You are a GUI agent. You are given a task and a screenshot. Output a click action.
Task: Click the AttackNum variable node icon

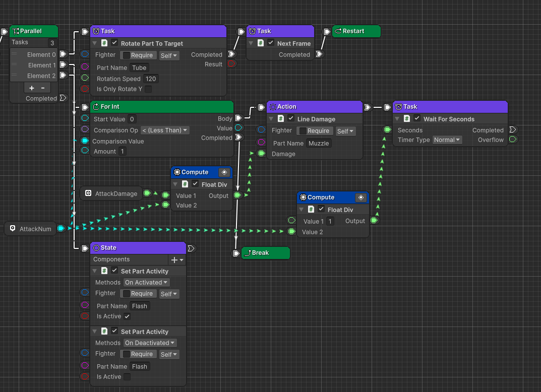(x=13, y=229)
